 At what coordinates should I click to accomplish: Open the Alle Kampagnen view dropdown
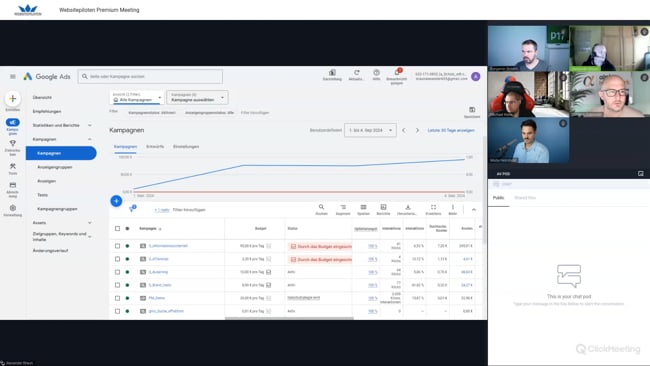click(x=136, y=97)
